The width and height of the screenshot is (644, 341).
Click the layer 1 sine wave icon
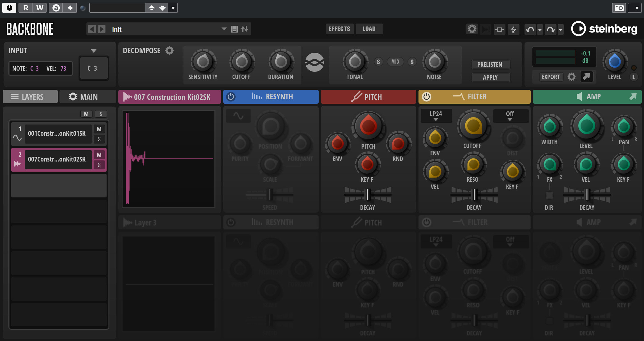pyautogui.click(x=17, y=138)
